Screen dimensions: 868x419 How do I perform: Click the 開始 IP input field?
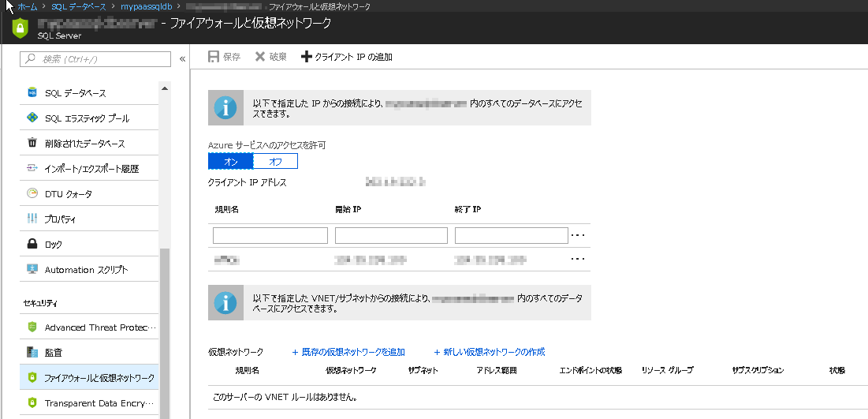[391, 235]
